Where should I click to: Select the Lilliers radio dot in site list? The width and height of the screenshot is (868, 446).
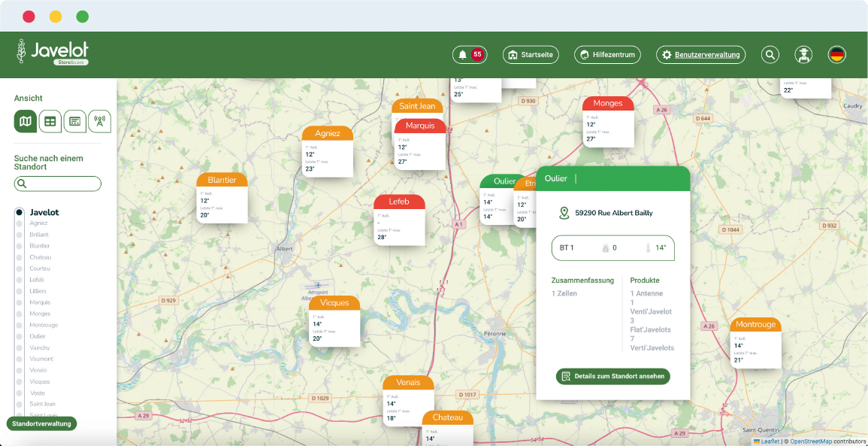(x=20, y=291)
